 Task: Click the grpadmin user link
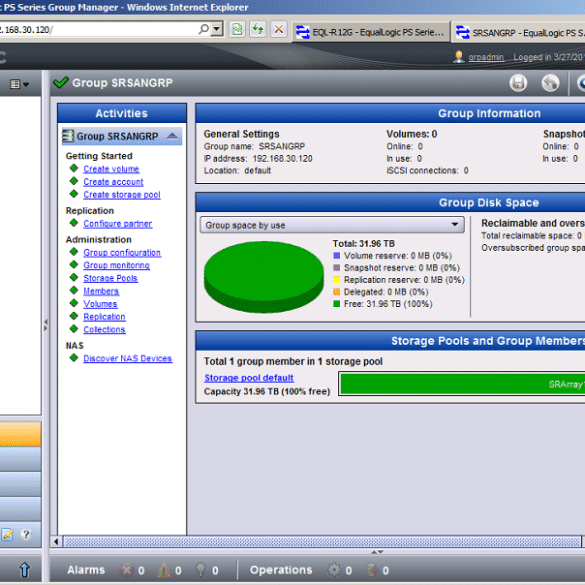pos(486,57)
